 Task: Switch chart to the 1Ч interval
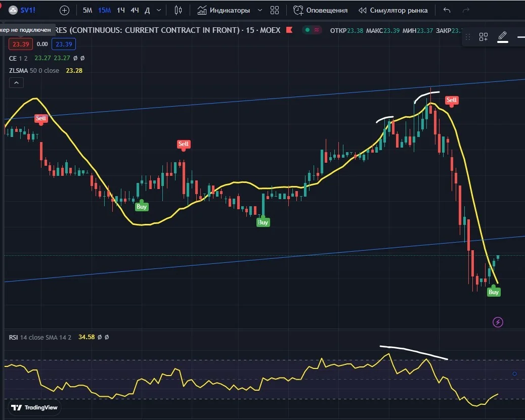pos(121,11)
